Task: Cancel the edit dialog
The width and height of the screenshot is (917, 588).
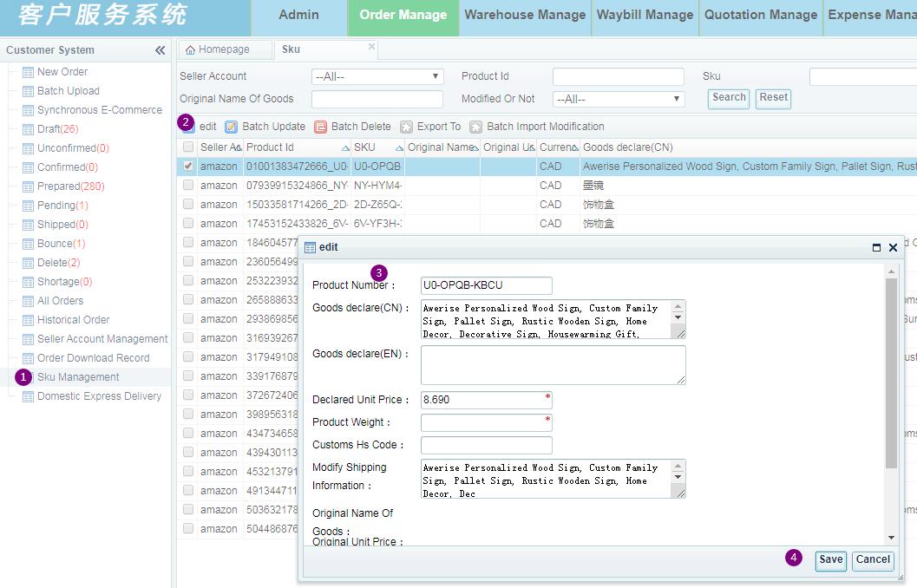Action: point(873,560)
